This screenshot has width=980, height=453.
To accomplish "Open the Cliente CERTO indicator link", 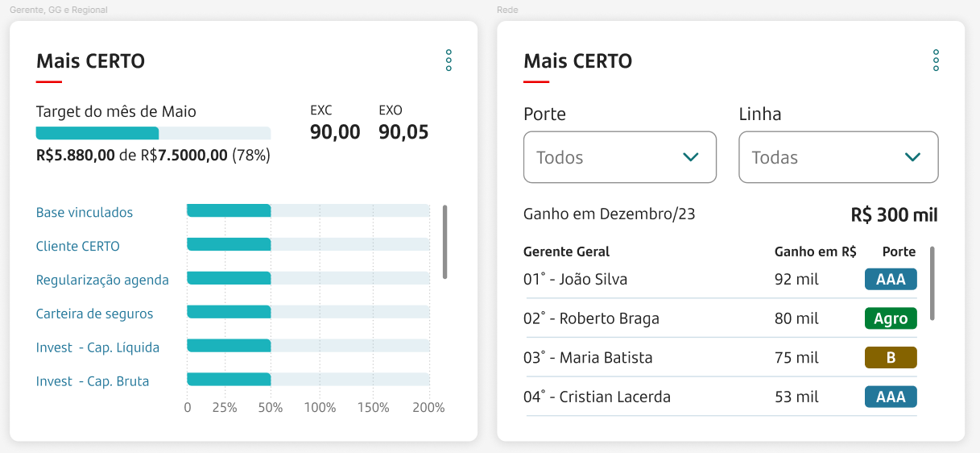I will (x=78, y=247).
